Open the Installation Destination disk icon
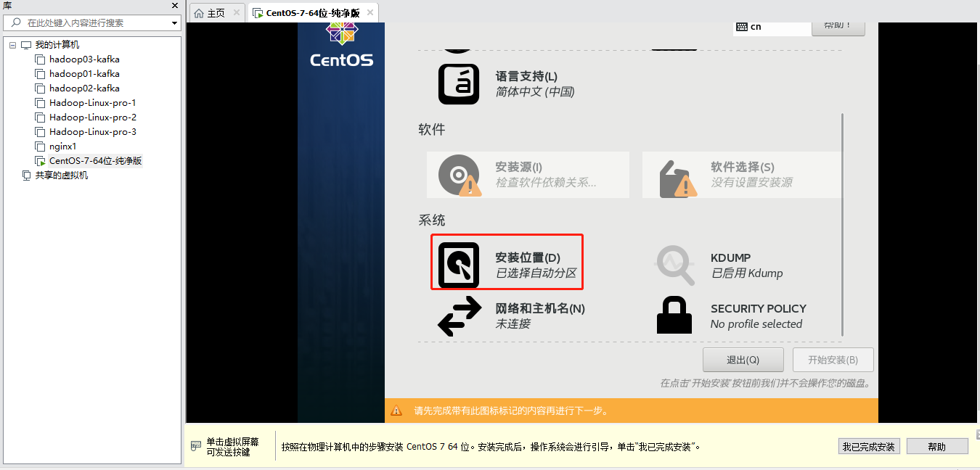Viewport: 980px width, 470px height. [x=459, y=265]
